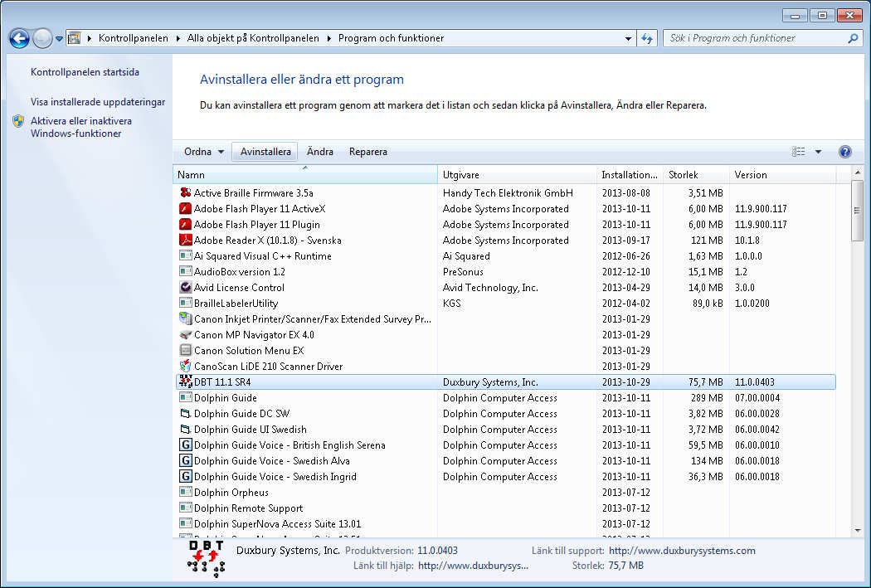This screenshot has height=588, width=871.
Task: Click the scrollbar down arrow
Action: (857, 531)
